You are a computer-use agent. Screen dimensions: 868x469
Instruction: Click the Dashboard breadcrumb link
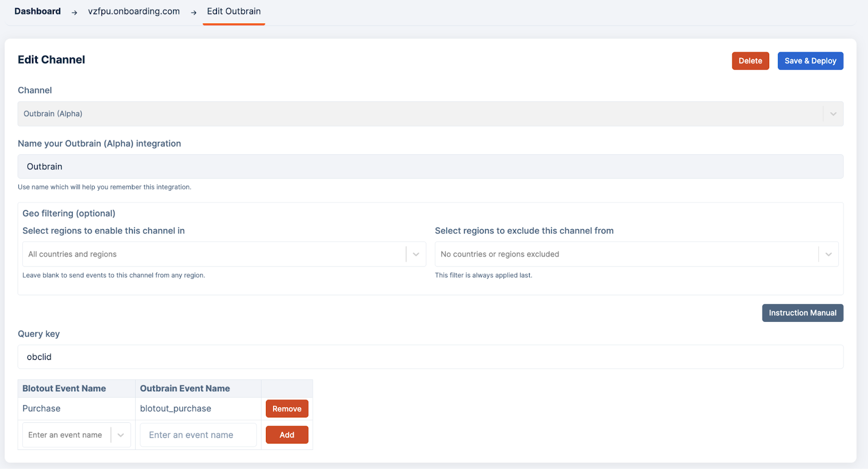(x=37, y=11)
